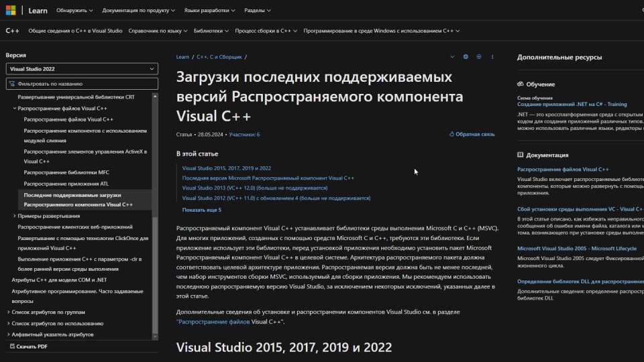Image resolution: width=644 pixels, height=362 pixels.
Task: Open Распространение приложения ATL
Action: pos(66,184)
